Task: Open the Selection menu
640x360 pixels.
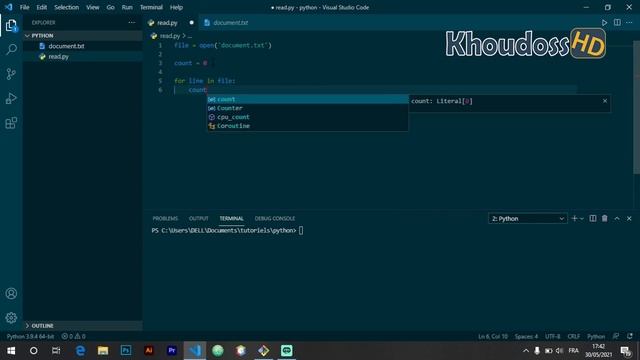Action: (67, 7)
